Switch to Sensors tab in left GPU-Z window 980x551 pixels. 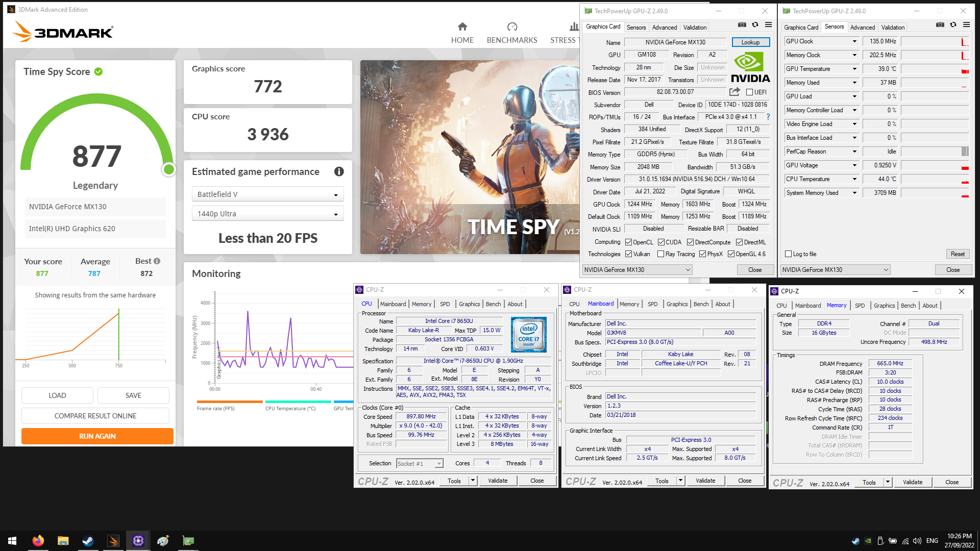pyautogui.click(x=636, y=28)
